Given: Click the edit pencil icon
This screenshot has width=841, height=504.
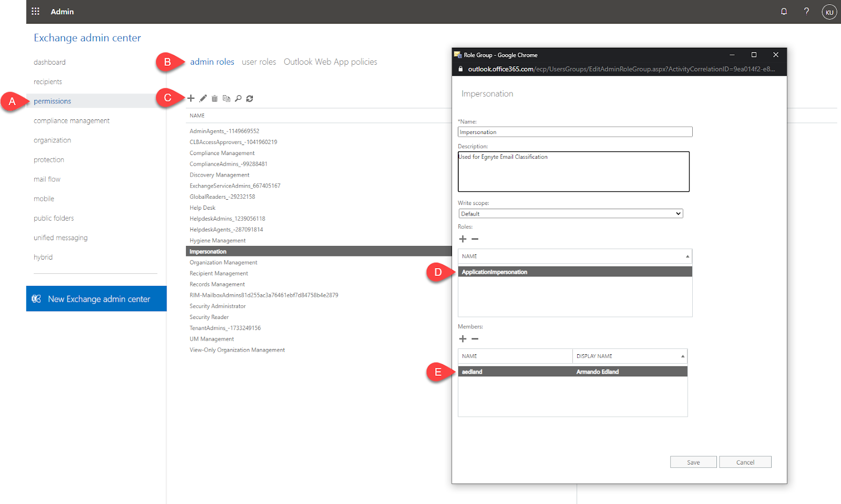Looking at the screenshot, I should pos(203,98).
